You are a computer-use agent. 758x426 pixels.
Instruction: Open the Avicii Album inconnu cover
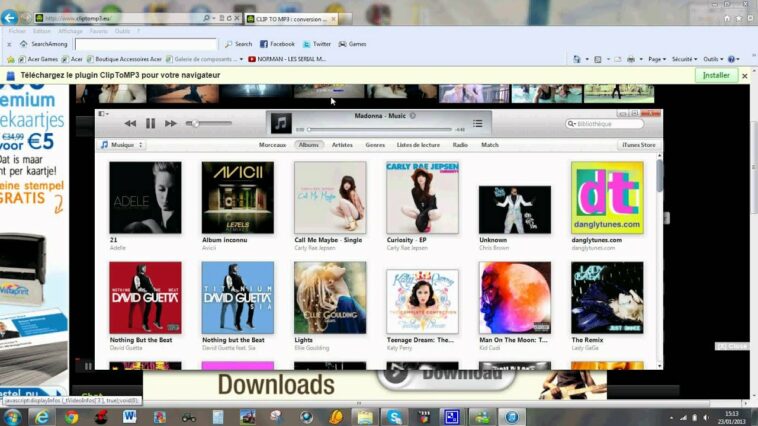click(x=237, y=197)
